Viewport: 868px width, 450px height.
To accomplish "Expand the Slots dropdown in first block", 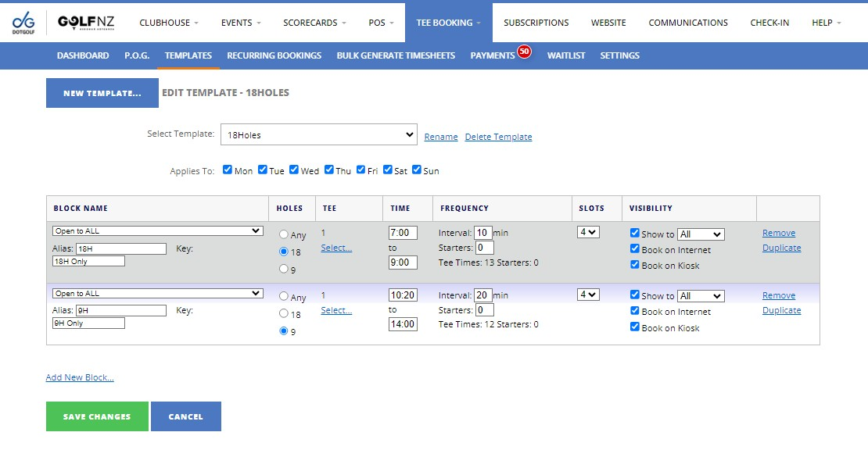I will (588, 232).
